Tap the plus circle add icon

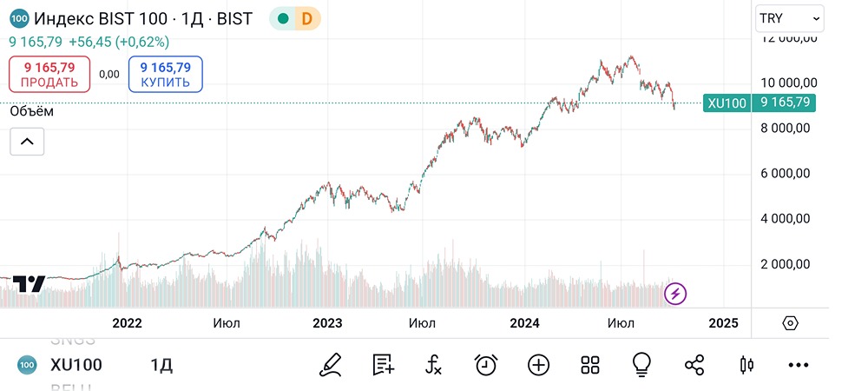click(x=539, y=365)
